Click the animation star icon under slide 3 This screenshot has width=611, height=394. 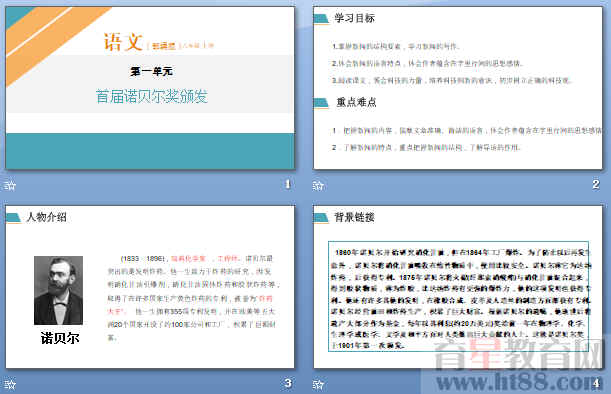(x=10, y=385)
